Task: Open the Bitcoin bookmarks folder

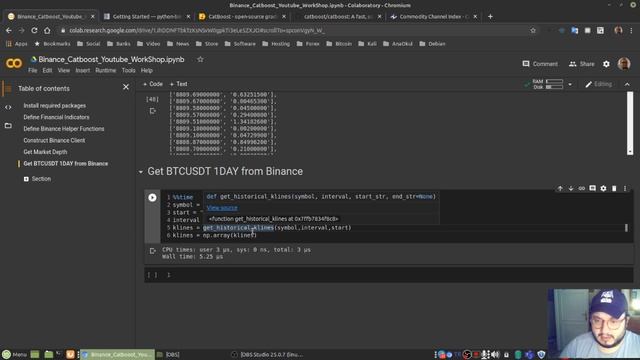Action: coord(339,44)
